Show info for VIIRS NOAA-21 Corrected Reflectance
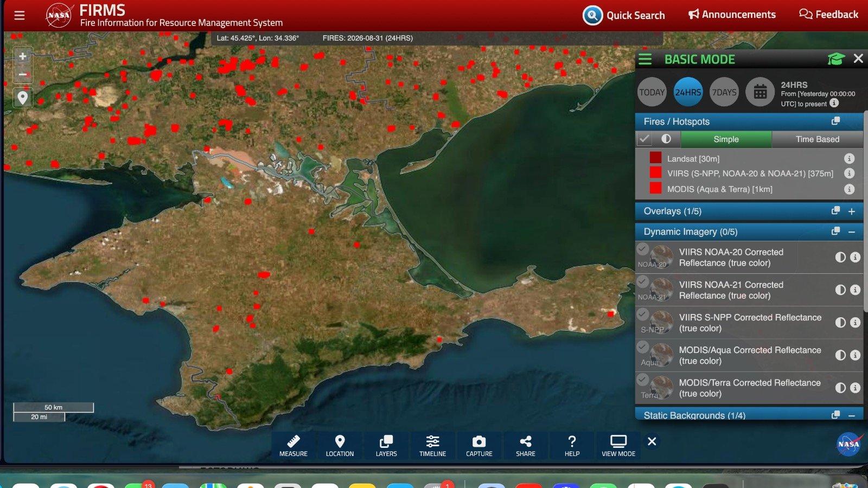The image size is (868, 488). coord(856,290)
